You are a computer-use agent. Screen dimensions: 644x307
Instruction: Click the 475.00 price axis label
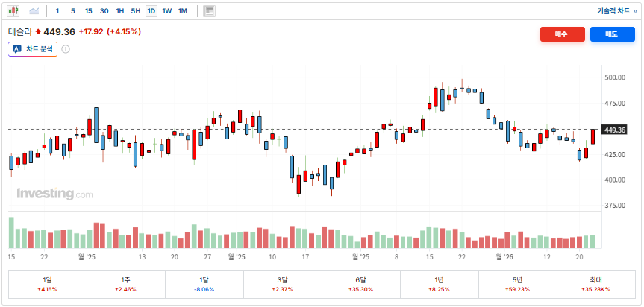click(615, 104)
